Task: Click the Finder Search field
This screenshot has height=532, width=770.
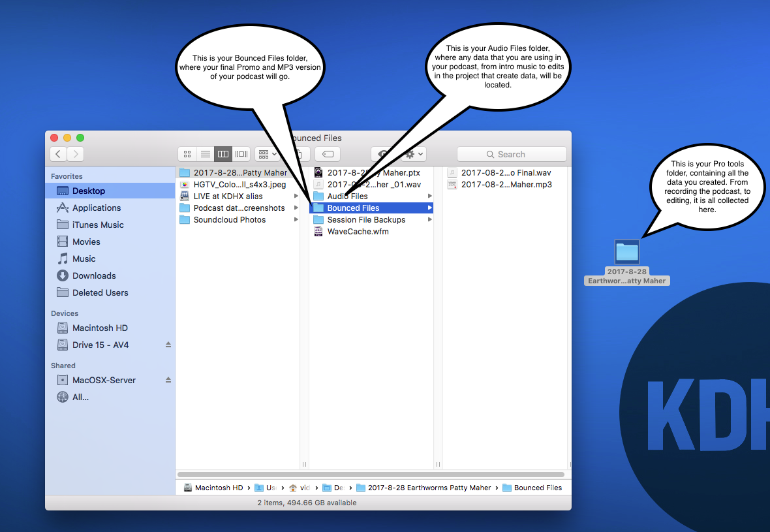Action: tap(512, 154)
